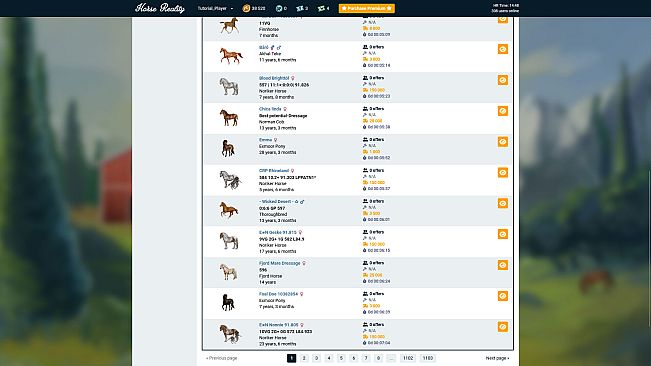Screen dimensions: 651x366
Task: Select the current page 1 button
Action: pos(291,358)
